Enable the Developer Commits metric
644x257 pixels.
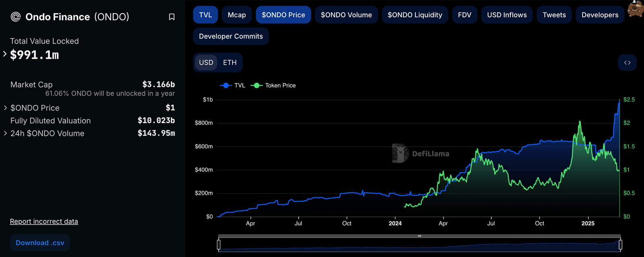(231, 36)
